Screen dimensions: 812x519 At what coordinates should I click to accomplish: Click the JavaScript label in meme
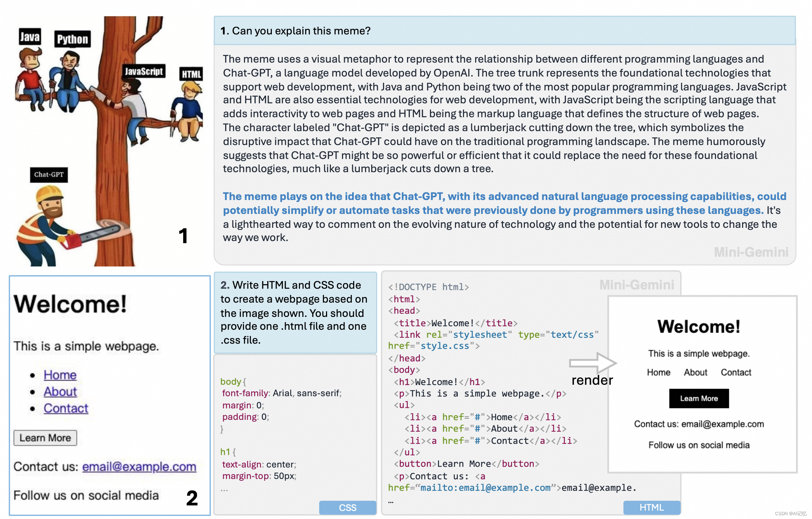(x=144, y=71)
